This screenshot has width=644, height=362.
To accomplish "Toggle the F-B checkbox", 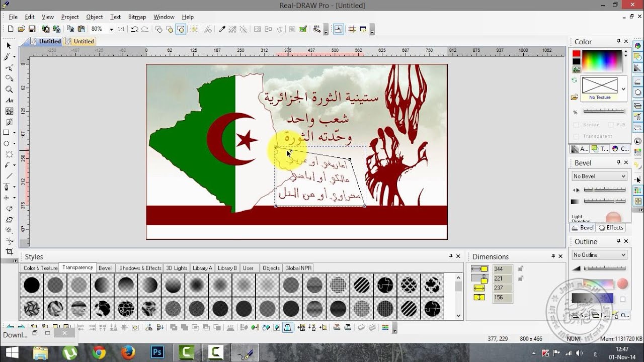I will [610, 125].
